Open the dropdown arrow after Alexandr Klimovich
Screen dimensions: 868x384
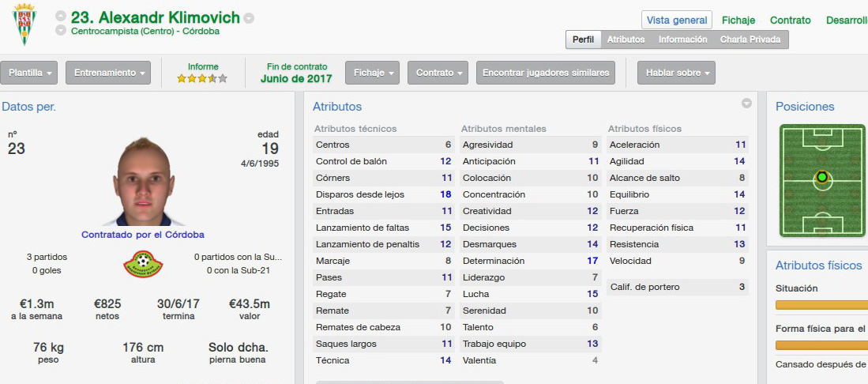[x=249, y=18]
